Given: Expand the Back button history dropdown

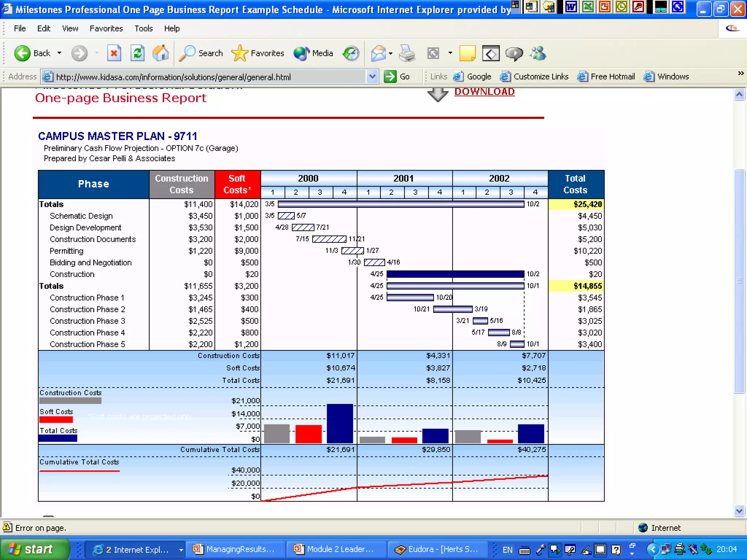Looking at the screenshot, I should pyautogui.click(x=59, y=53).
